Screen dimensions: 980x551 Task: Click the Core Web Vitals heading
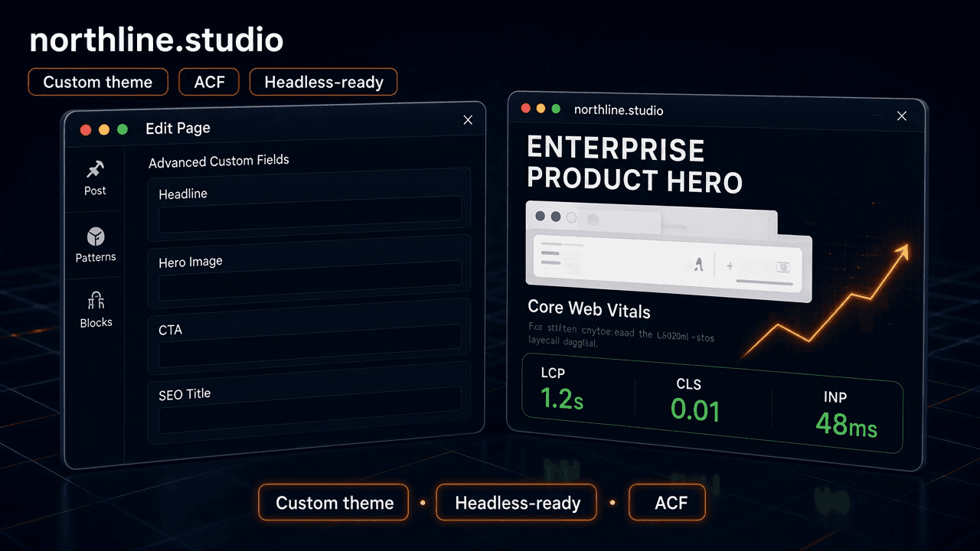(589, 309)
